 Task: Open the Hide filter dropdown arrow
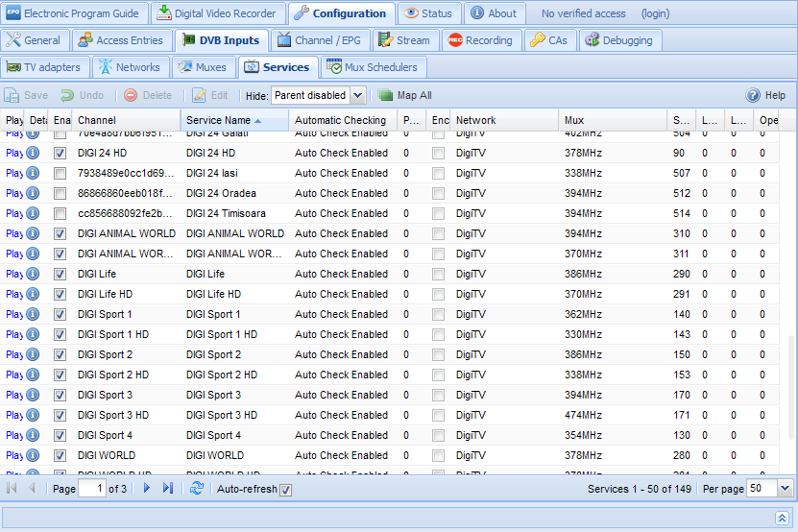(358, 95)
